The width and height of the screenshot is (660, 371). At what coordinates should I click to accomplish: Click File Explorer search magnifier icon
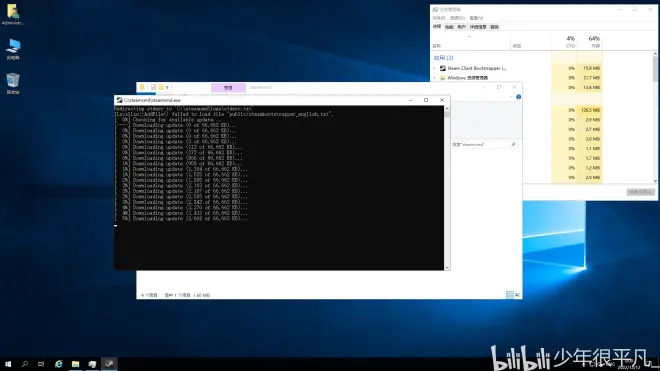pyautogui.click(x=513, y=144)
